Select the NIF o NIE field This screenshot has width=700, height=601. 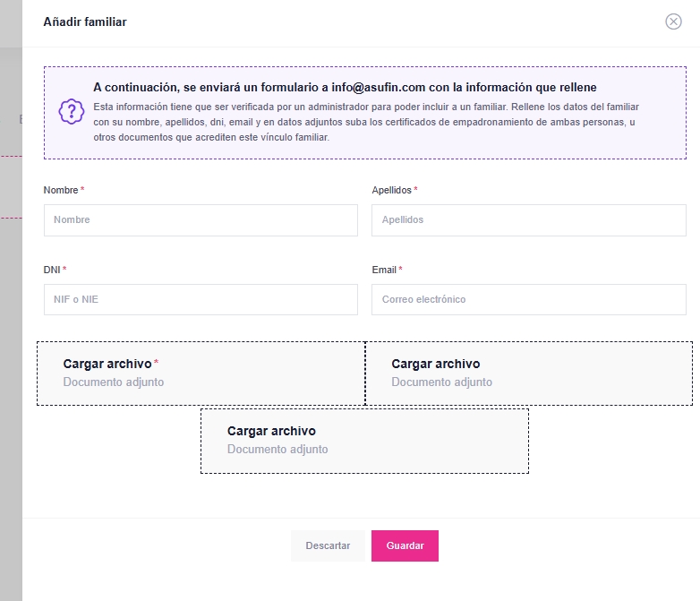pyautogui.click(x=201, y=300)
